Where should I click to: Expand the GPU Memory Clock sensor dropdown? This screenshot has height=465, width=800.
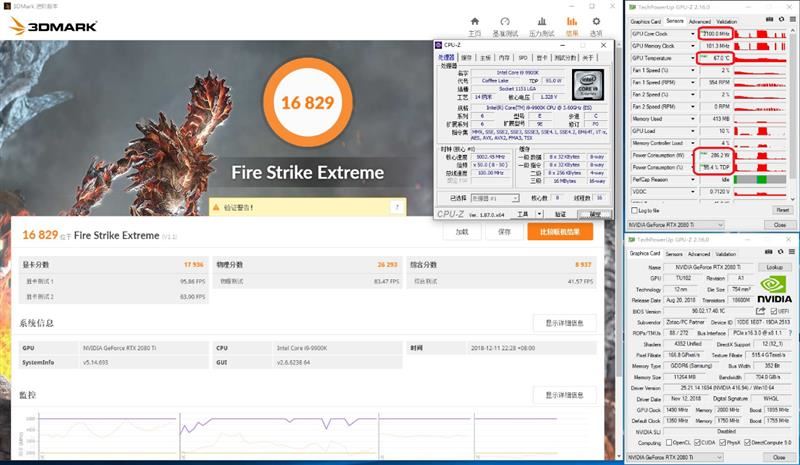[x=693, y=46]
